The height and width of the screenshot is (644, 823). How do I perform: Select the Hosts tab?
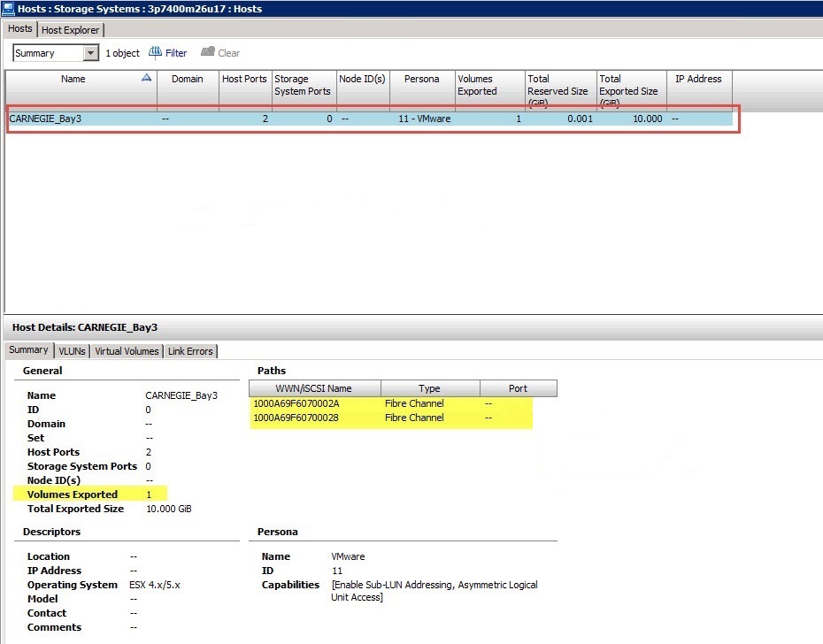[x=20, y=29]
